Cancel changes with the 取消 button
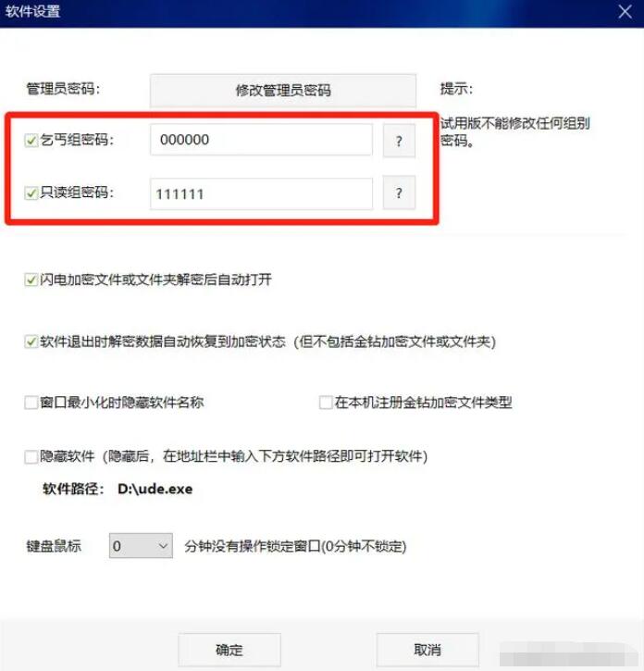Screen dimensions: 644x671 point(427,650)
